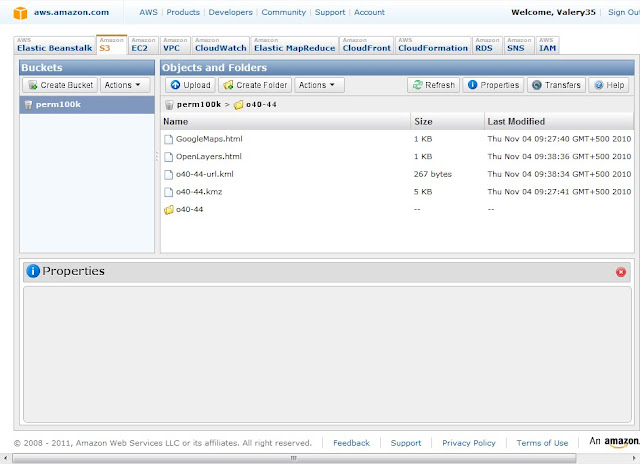The width and height of the screenshot is (640, 464).
Task: Click the left arrow of horizontal scrollbar
Action: coord(4,458)
